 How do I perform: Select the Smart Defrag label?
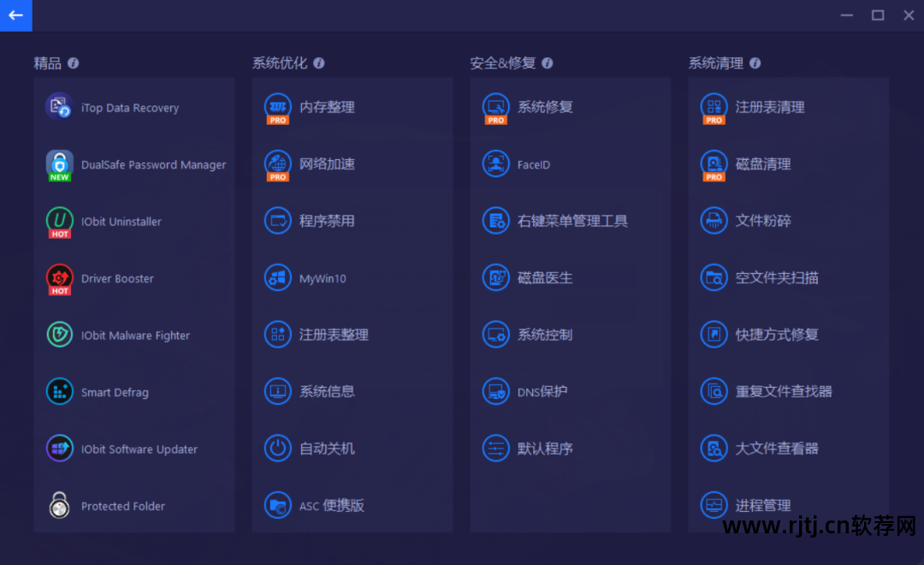click(x=115, y=392)
